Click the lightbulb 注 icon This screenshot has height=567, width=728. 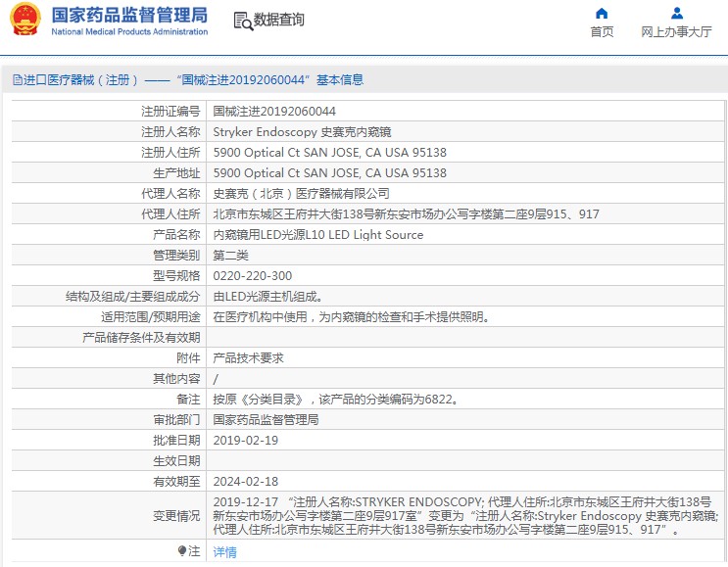182,550
